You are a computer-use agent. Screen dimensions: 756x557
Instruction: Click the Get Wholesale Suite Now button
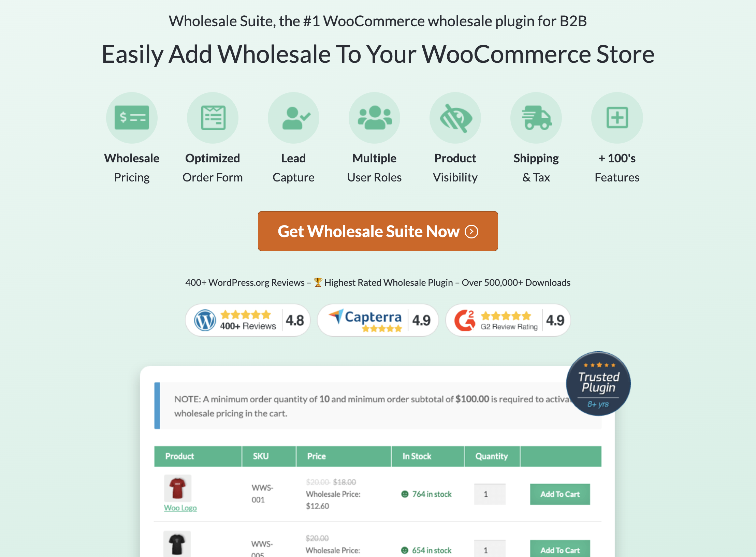378,231
